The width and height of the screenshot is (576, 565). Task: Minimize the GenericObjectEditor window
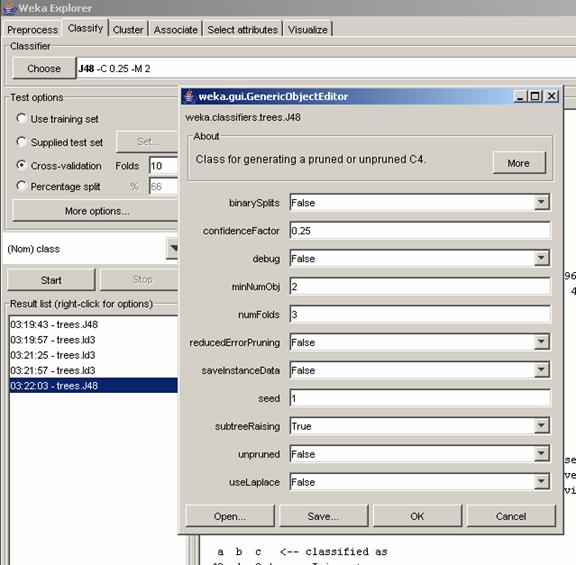(x=520, y=97)
